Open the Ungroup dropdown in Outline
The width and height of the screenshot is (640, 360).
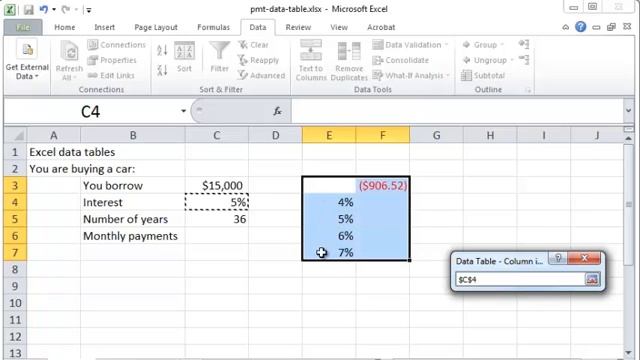tap(488, 60)
